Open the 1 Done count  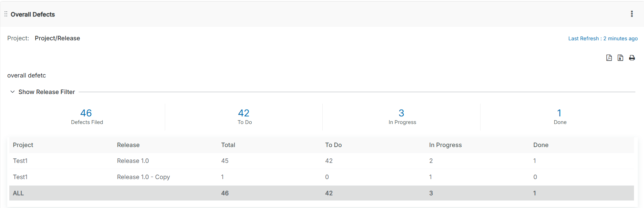click(559, 113)
